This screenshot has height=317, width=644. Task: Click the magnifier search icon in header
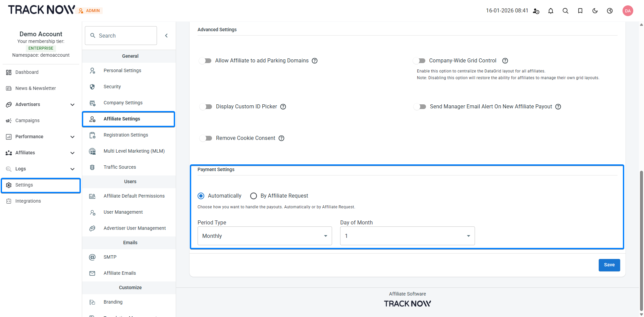[566, 11]
